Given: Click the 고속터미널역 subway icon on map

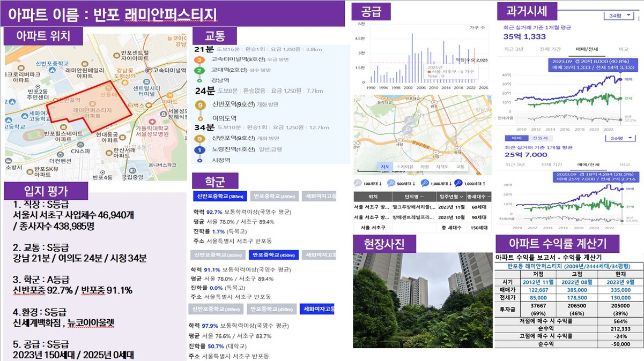Looking at the screenshot, I should pos(149,70).
